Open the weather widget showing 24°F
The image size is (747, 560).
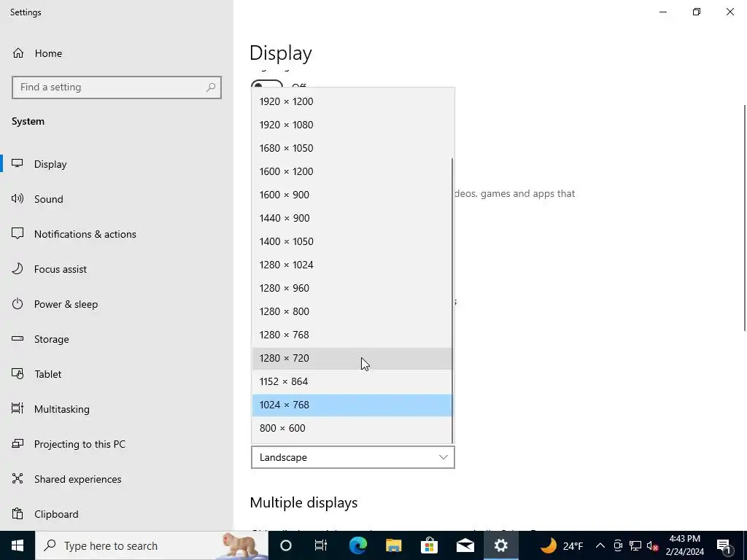tap(562, 545)
